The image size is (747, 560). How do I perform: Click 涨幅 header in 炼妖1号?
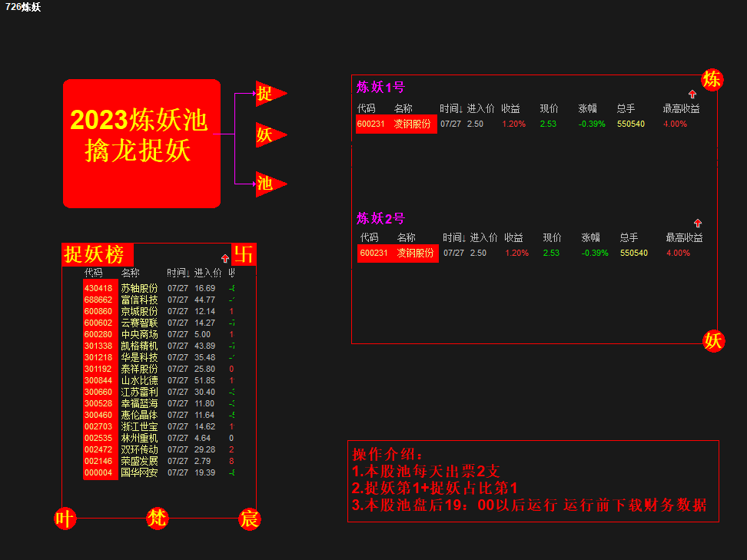[587, 108]
